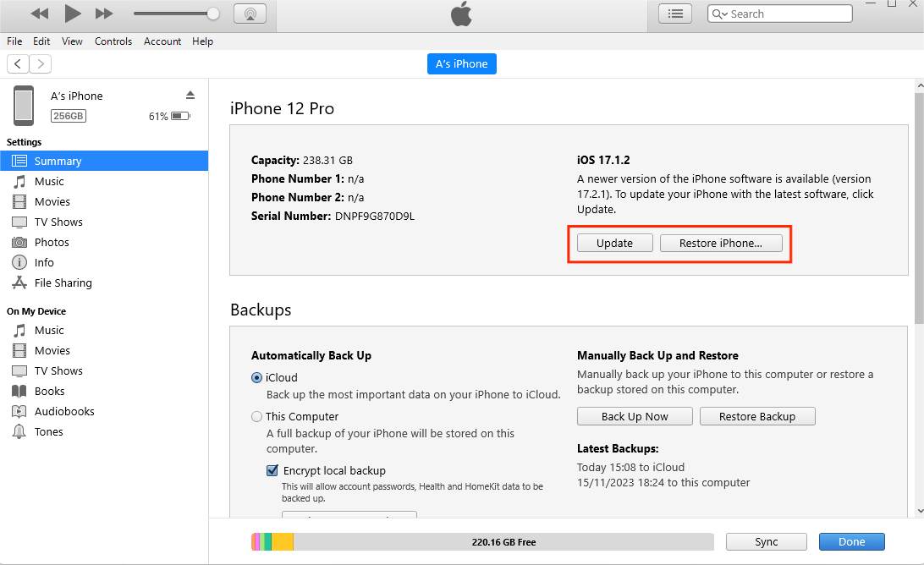
Task: Click the Sync button
Action: tap(766, 541)
